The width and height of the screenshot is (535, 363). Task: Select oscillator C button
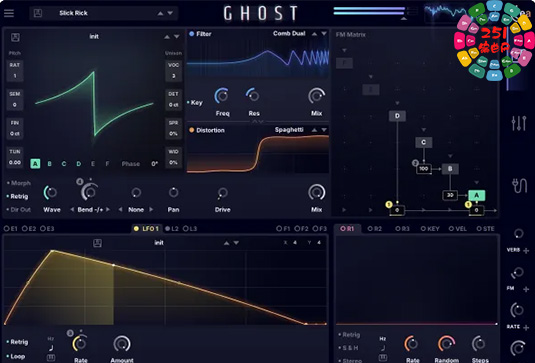click(64, 164)
